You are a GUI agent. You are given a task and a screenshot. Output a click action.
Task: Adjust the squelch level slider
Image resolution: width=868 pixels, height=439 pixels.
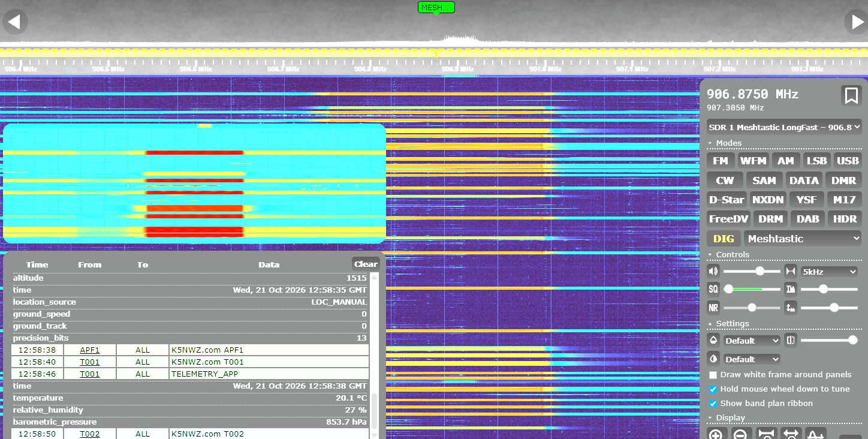752,289
